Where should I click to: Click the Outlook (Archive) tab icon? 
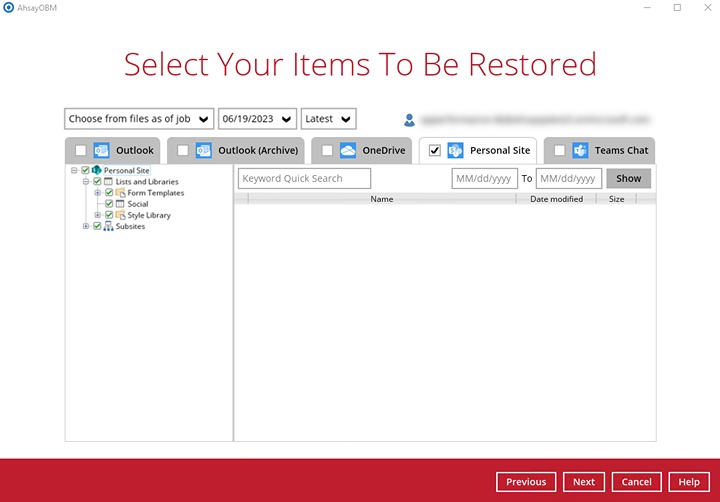pos(204,151)
